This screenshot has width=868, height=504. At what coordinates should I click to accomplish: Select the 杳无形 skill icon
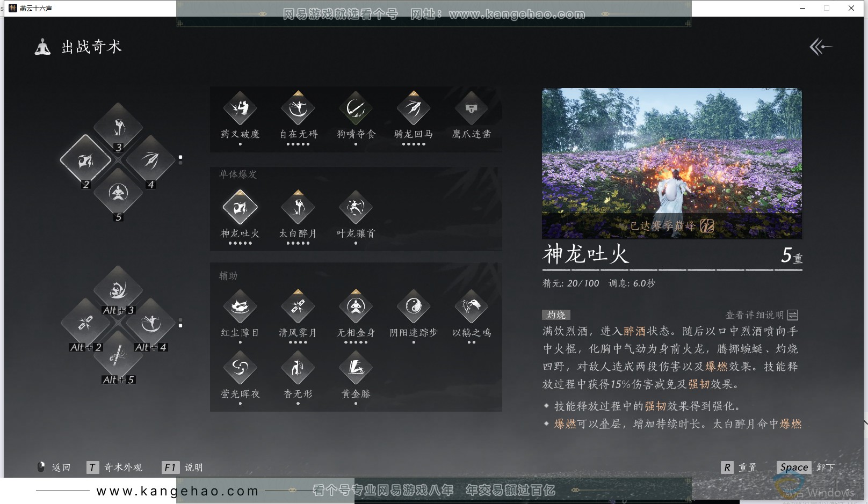click(x=298, y=368)
